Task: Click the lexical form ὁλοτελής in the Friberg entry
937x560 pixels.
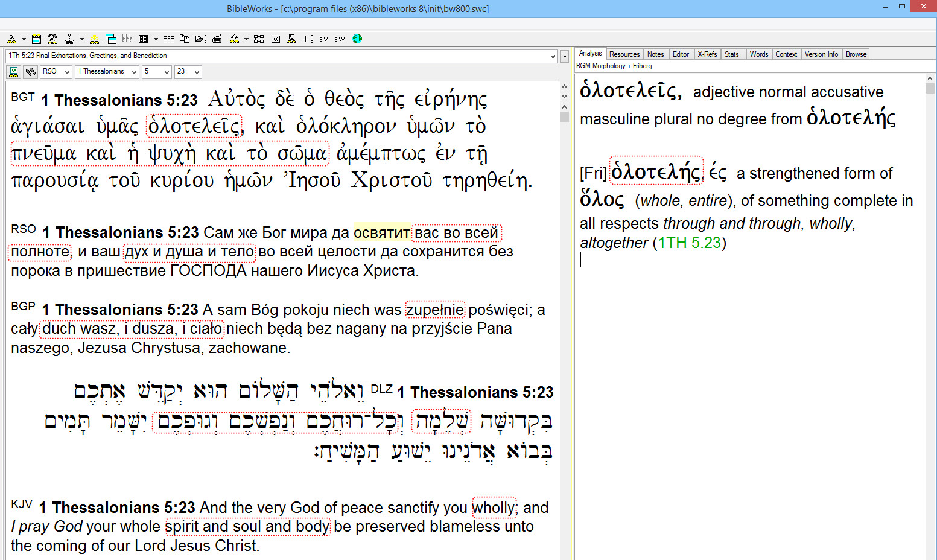Action: click(656, 173)
